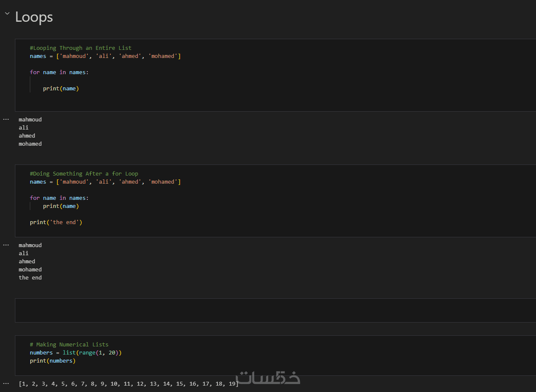Click the '#Doing Something After a for Loop' comment
The height and width of the screenshot is (392, 536).
tap(84, 174)
